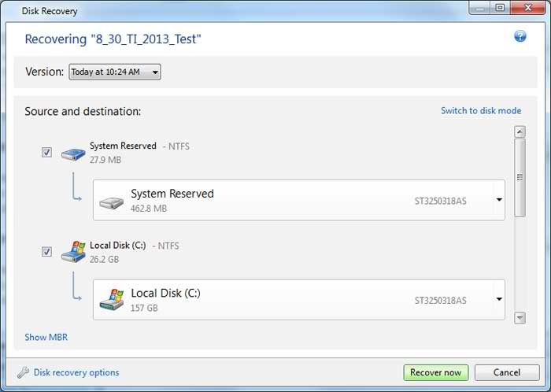Select the Local Disk (C:) 157 GB destination box
The height and width of the screenshot is (392, 551).
point(299,300)
